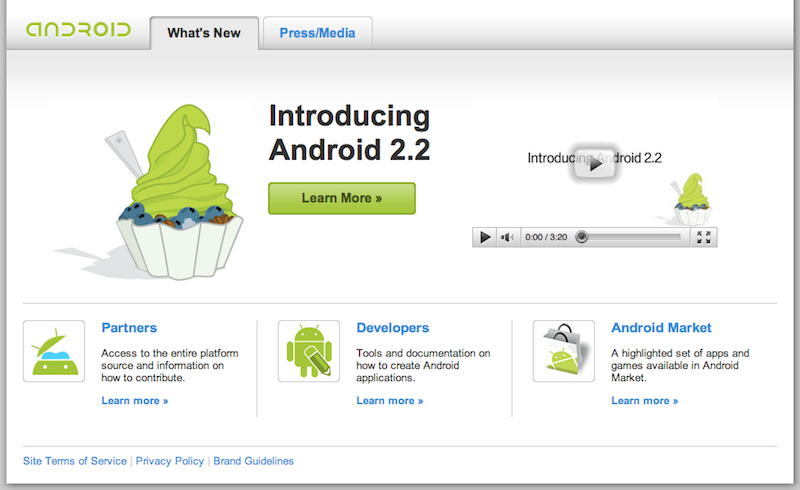Click the play button in the video controls
This screenshot has width=800, height=490.
[x=485, y=237]
